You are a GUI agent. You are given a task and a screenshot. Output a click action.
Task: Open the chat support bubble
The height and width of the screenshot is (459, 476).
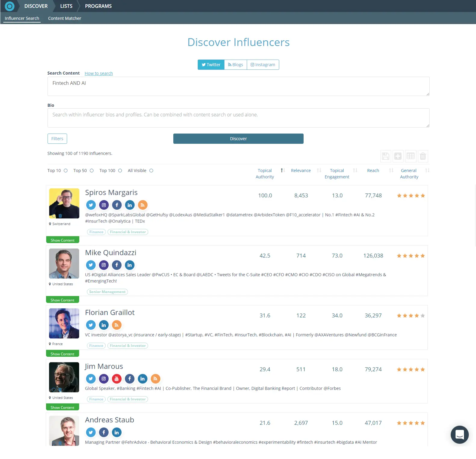click(459, 434)
